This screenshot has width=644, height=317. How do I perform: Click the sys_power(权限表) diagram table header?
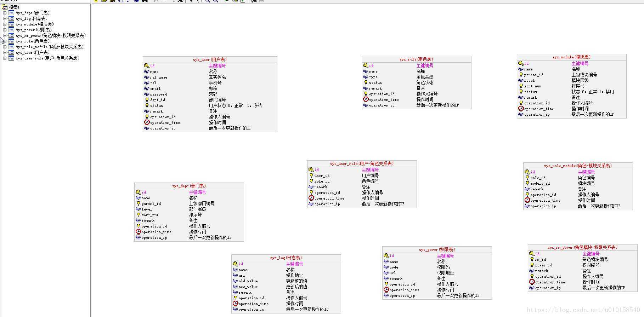point(437,249)
